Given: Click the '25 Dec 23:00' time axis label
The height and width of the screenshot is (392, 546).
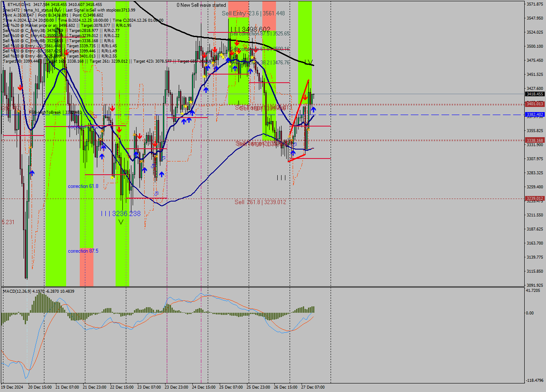Looking at the screenshot, I should (x=258, y=387).
